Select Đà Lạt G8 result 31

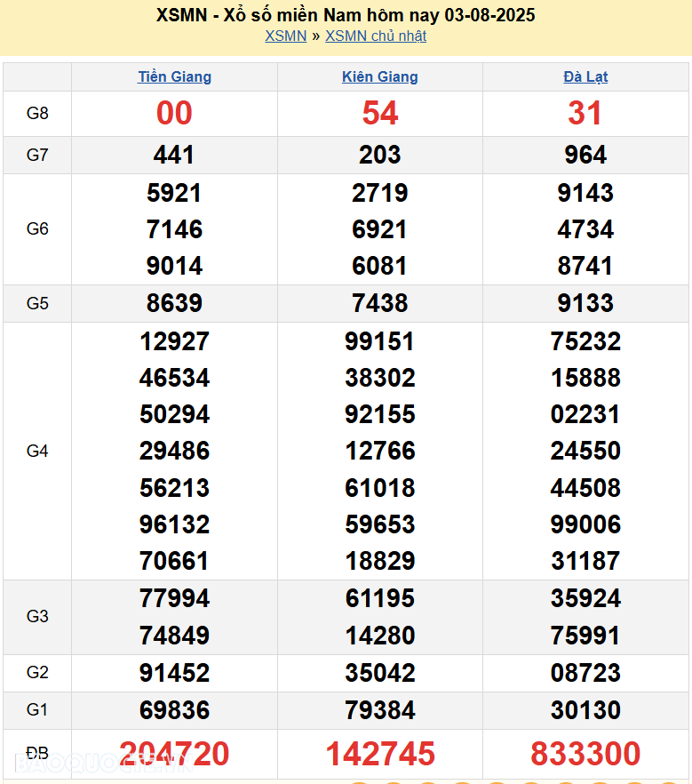pos(585,113)
